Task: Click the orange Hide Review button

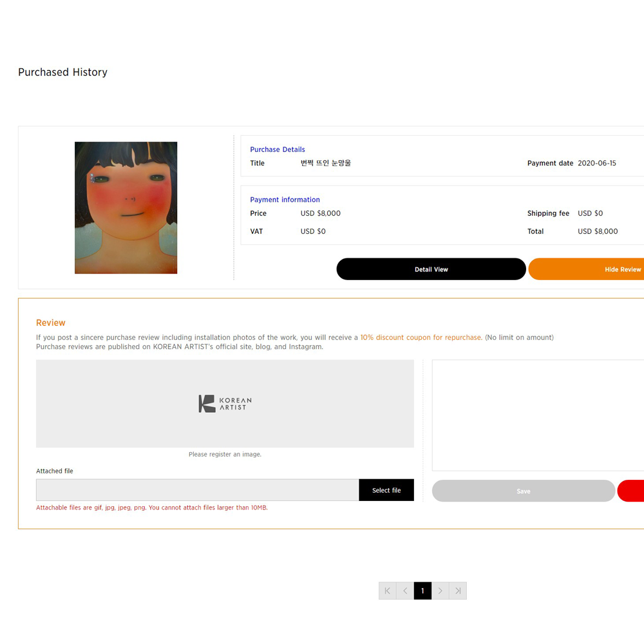Action: click(x=587, y=269)
